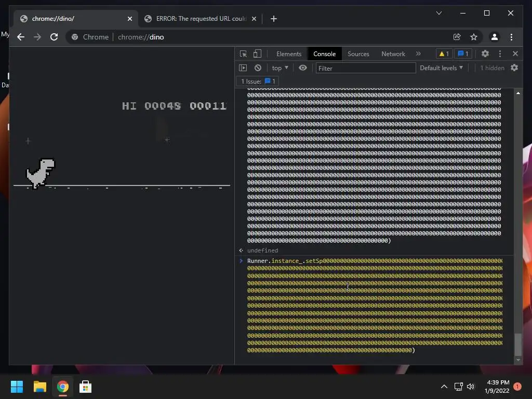Open the 4:39 PM clock and calendar
The image size is (532, 399).
tap(497, 387)
